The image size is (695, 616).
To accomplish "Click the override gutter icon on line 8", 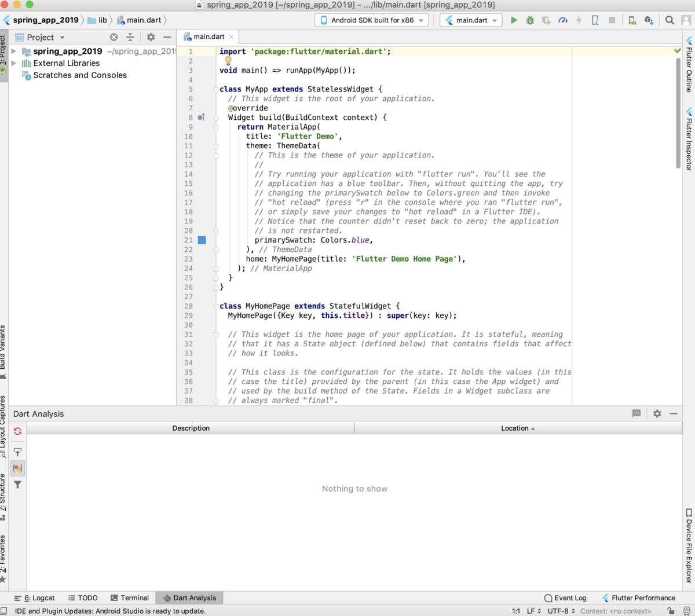I will 200,118.
